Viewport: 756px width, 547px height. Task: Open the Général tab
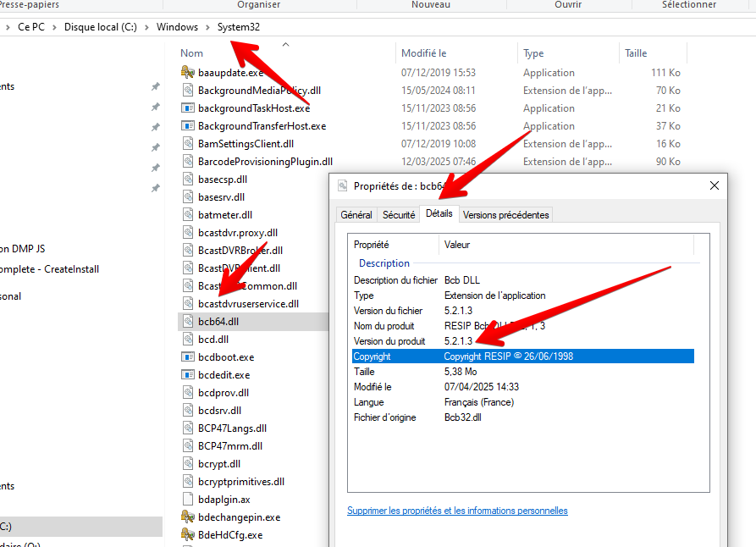click(x=356, y=215)
